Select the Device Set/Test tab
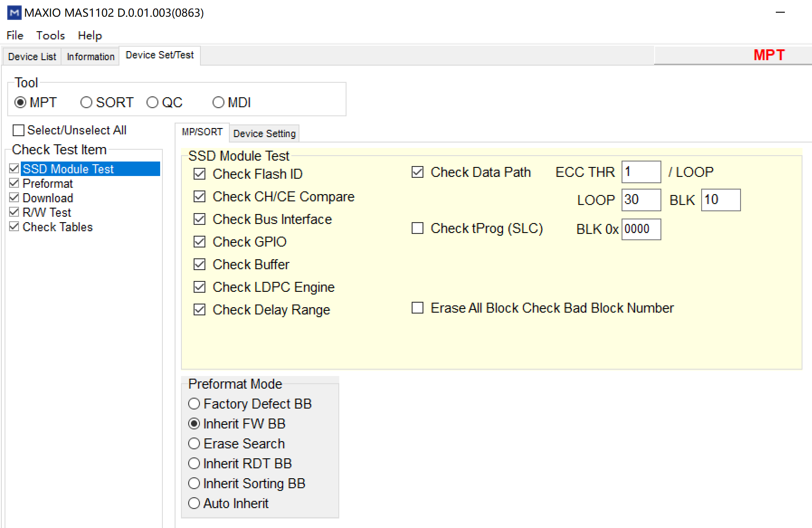The height and width of the screenshot is (528, 812). click(x=160, y=55)
